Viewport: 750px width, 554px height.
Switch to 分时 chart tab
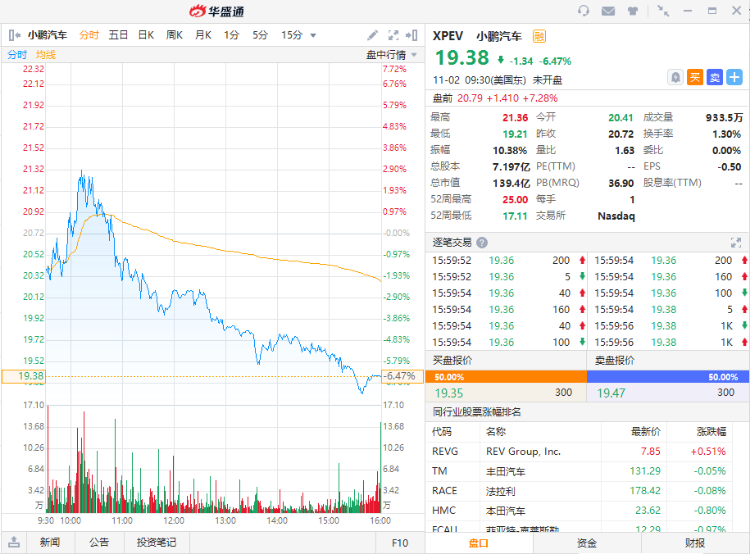(x=89, y=35)
